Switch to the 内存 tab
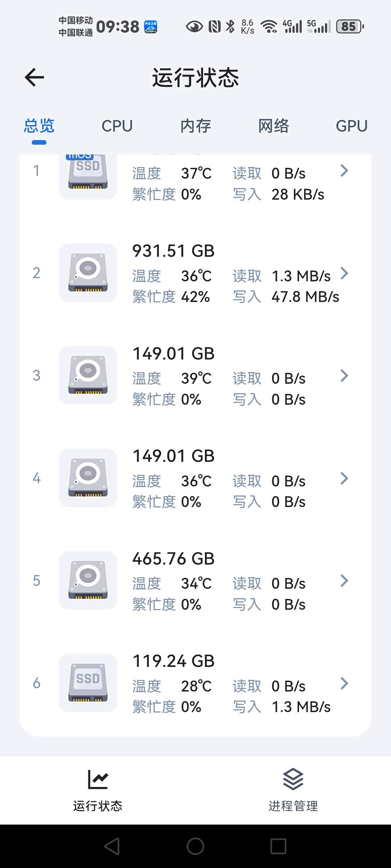The image size is (391, 868). point(195,126)
